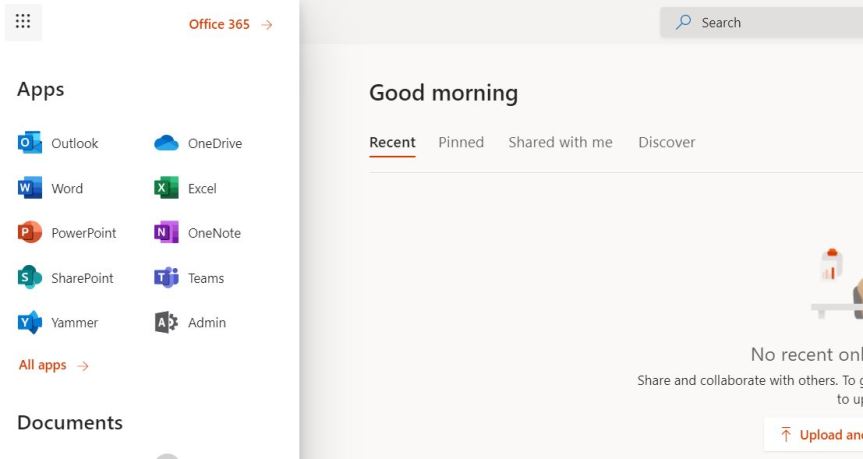863x459 pixels.
Task: Open the Admin center icon
Action: point(166,323)
